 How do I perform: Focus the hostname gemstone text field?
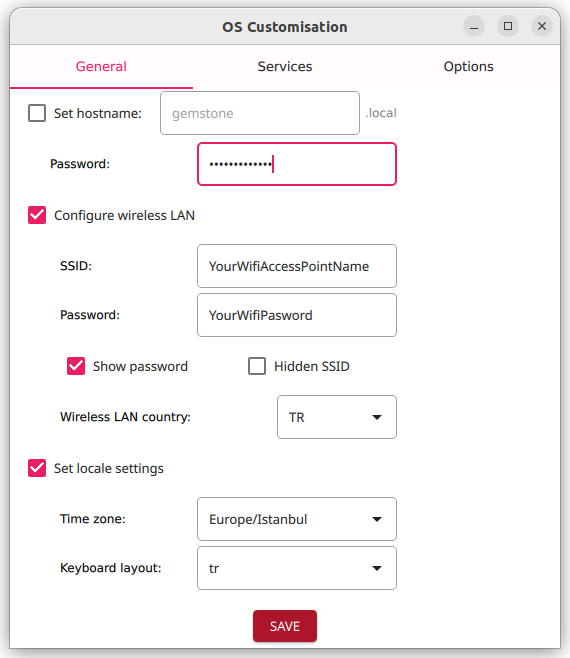(x=260, y=113)
